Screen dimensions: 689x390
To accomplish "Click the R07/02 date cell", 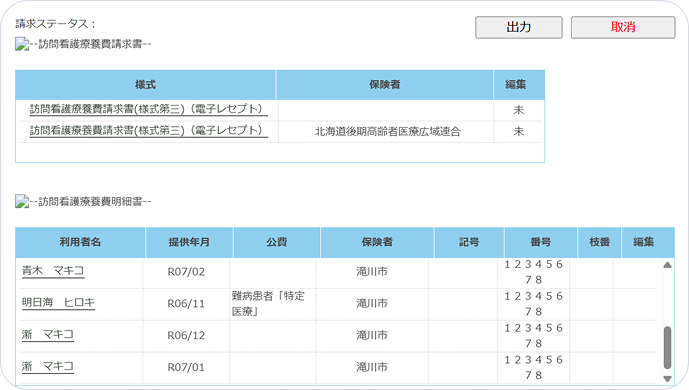I will click(x=186, y=272).
